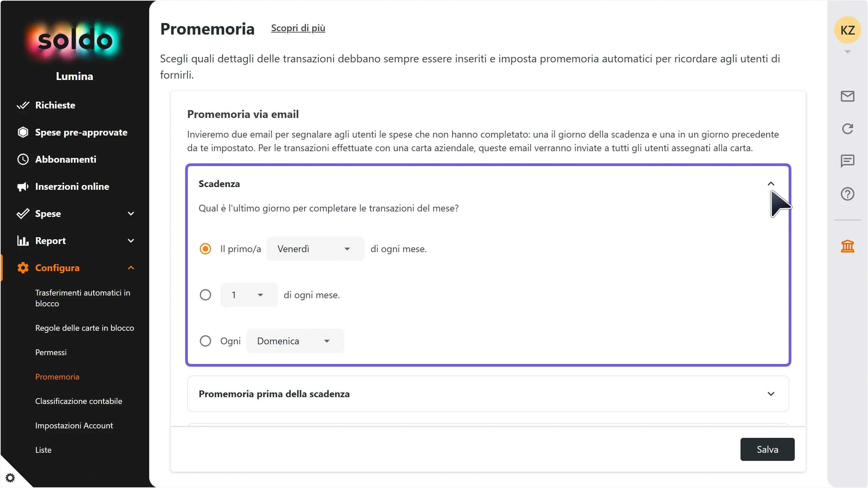Click the refresh circular arrow icon
This screenshot has width=868, height=488.
[847, 129]
